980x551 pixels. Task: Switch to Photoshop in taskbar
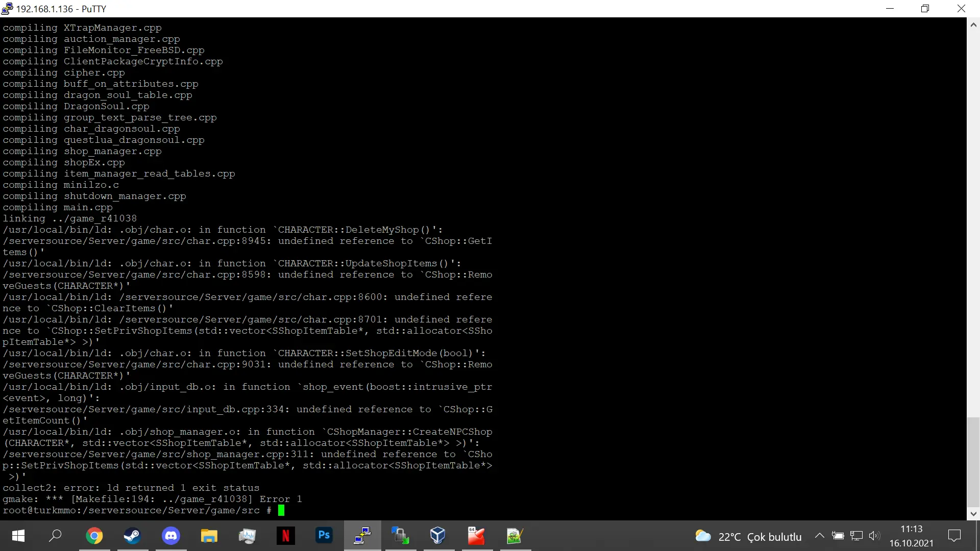coord(324,536)
